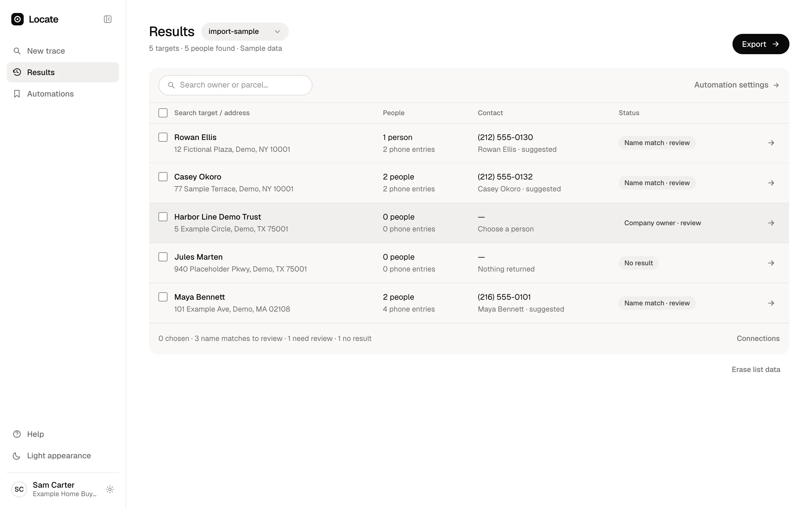Click the SC avatar circle
Viewport: 812px width, 508px height.
[19, 489]
